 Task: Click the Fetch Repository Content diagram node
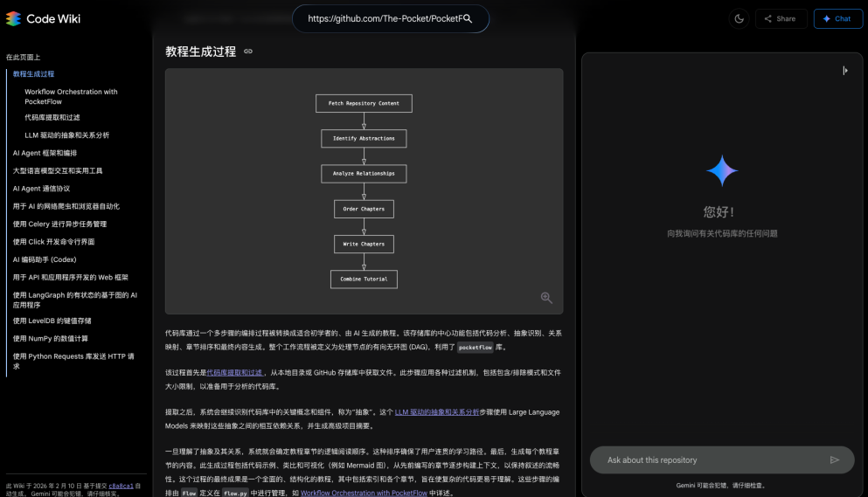pyautogui.click(x=364, y=103)
